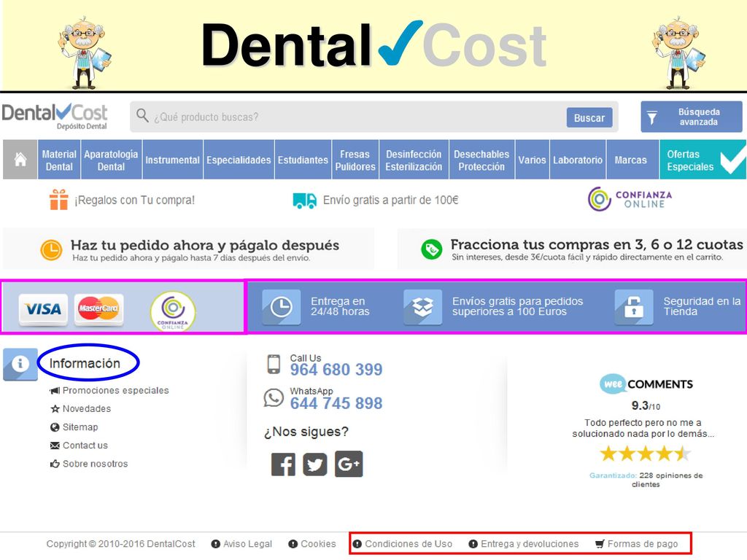Open the Estudiantes menu
The image size is (747, 560).
coord(303,160)
